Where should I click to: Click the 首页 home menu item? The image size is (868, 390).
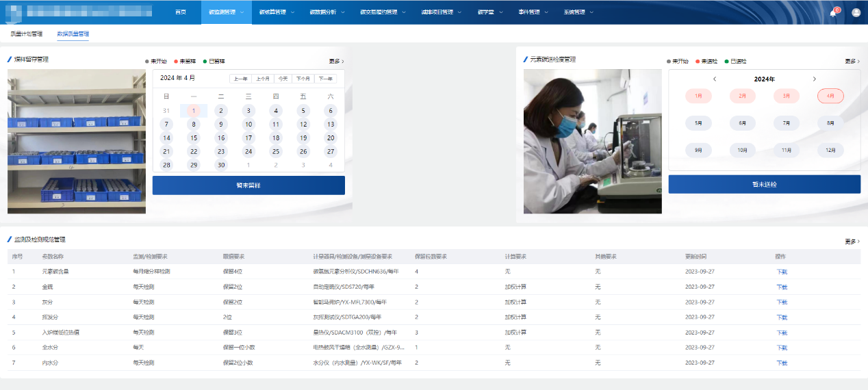click(x=180, y=12)
